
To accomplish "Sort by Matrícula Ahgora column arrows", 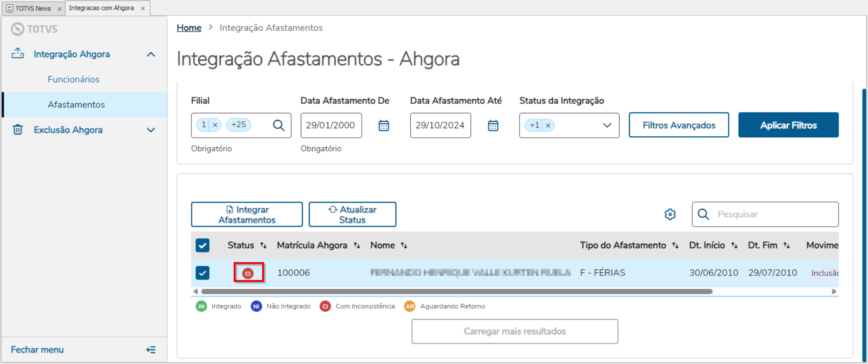I will [x=357, y=246].
